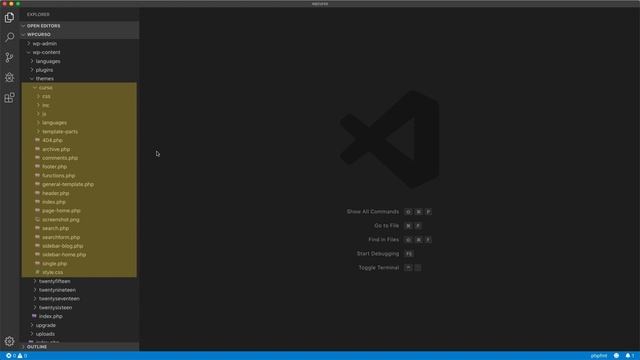Open index.php below the twentysixteen folder
Screen dimensions: 640x360
[x=80, y=316]
